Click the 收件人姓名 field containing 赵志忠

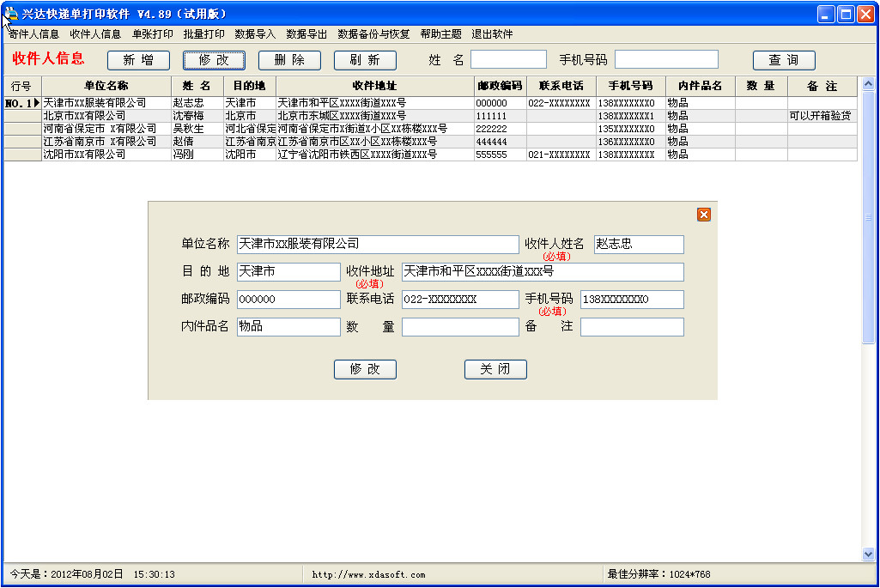tap(639, 244)
